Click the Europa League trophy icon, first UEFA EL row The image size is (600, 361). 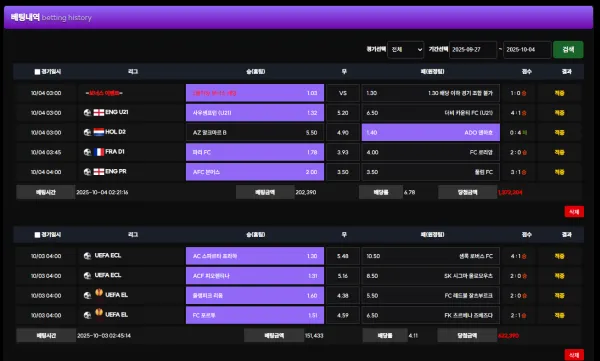point(99,293)
